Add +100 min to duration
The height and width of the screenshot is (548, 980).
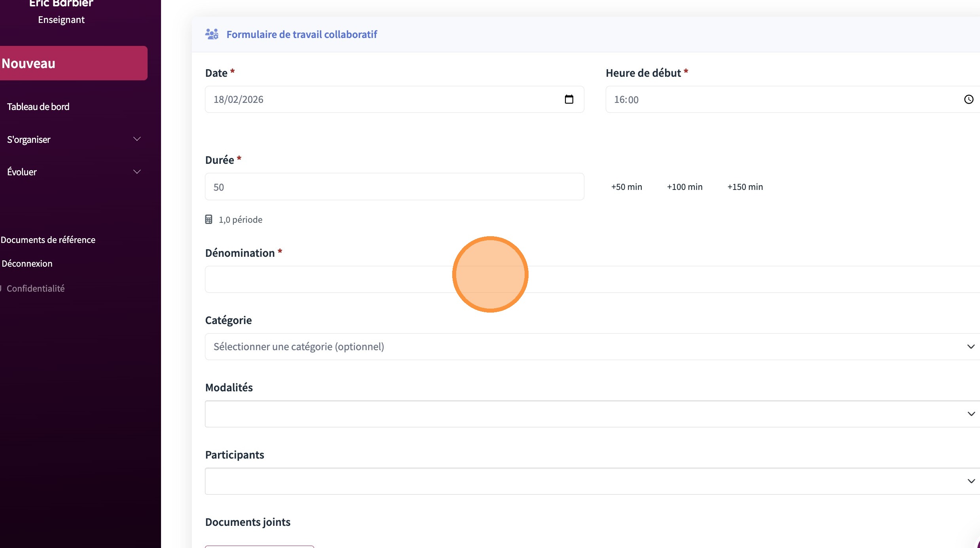pyautogui.click(x=684, y=187)
